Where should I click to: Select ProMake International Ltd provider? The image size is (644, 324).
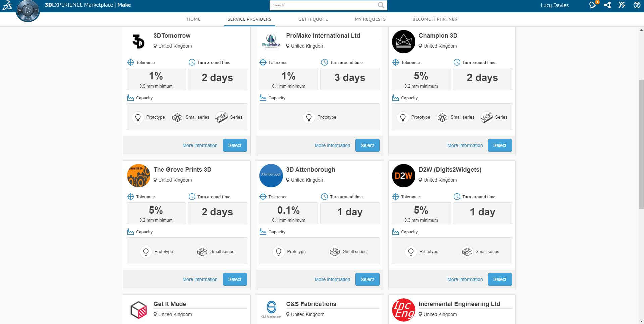click(x=367, y=145)
